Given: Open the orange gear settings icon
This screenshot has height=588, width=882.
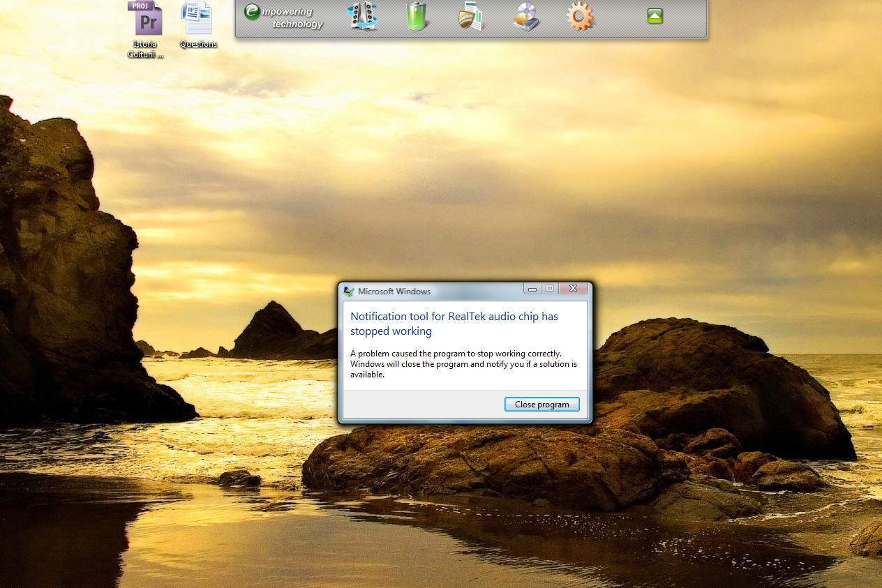Looking at the screenshot, I should (x=581, y=17).
